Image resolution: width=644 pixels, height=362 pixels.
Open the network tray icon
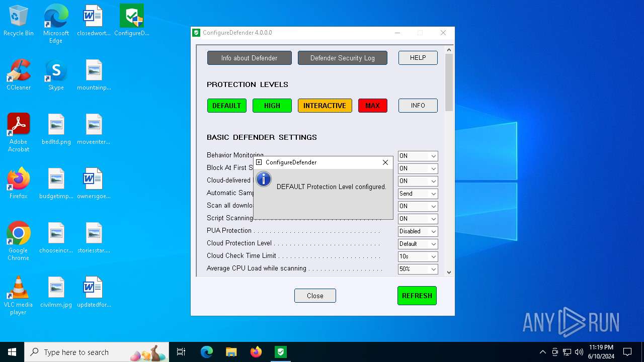point(567,352)
